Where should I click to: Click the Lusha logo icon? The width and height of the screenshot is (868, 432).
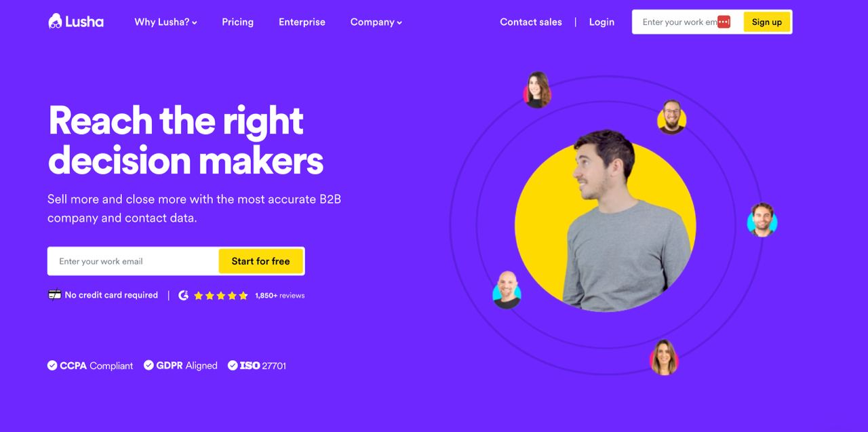point(55,22)
